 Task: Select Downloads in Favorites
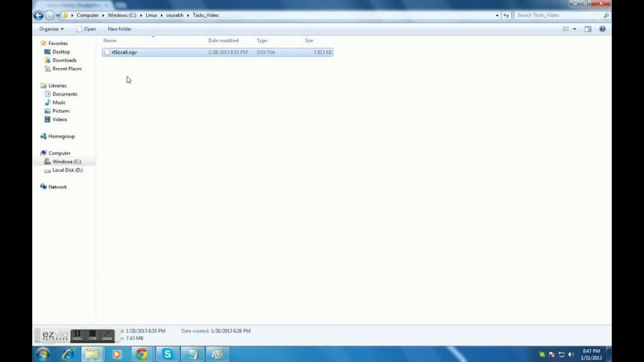coord(64,60)
